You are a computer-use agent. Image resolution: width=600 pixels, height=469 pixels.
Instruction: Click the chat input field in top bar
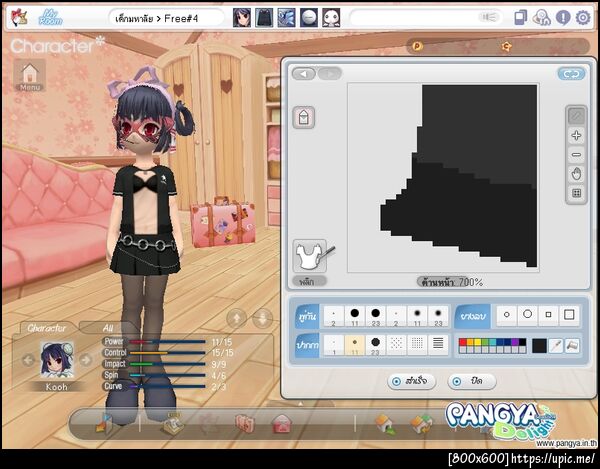[426, 18]
